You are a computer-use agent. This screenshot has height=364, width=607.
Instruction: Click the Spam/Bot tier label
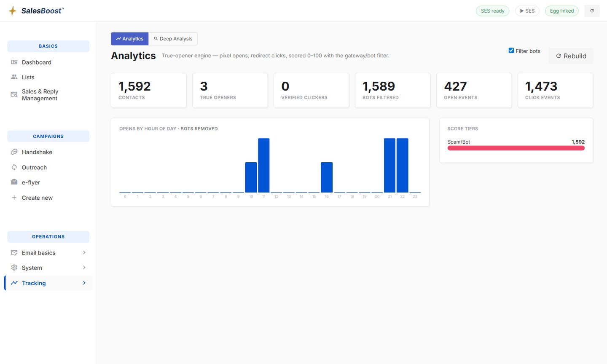[x=459, y=142]
